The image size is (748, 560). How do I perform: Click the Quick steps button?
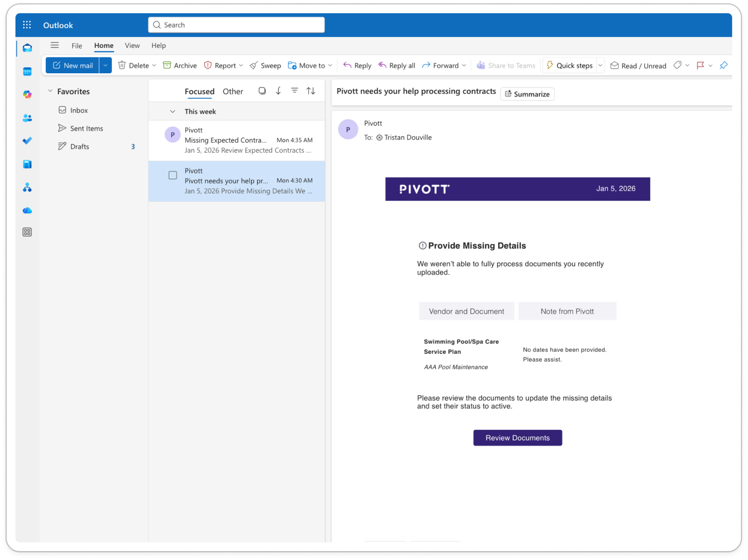[570, 65]
